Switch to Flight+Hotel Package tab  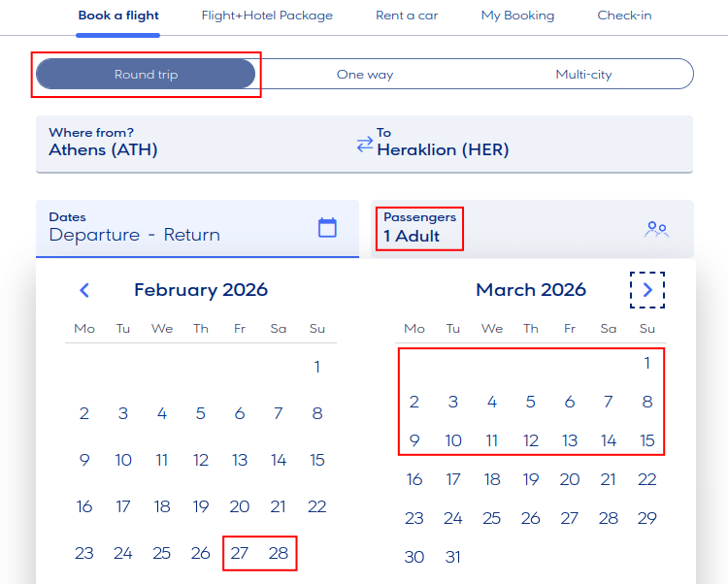pos(267,16)
